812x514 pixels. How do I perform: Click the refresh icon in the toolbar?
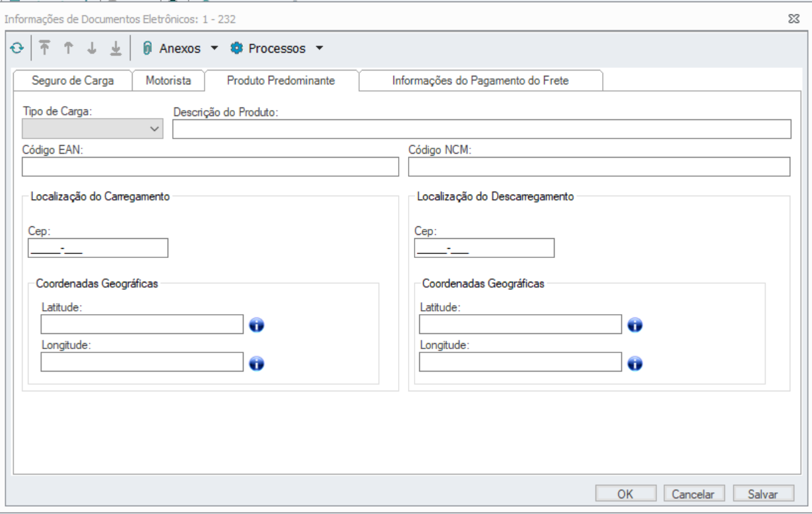[x=17, y=48]
